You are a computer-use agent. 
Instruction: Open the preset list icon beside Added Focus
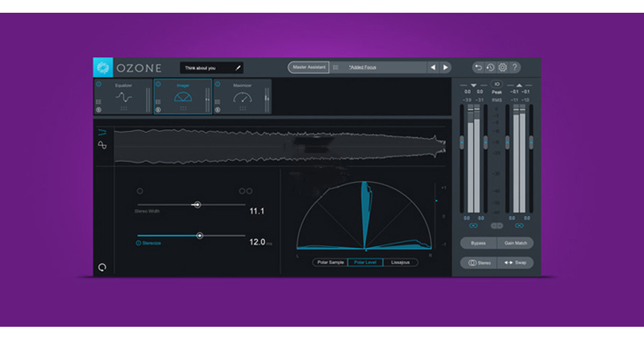(335, 67)
